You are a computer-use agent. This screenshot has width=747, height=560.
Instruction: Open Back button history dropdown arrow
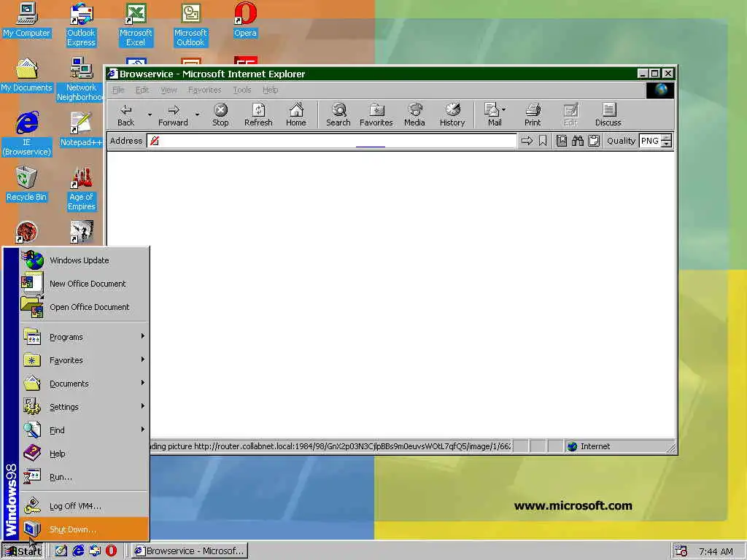tap(150, 114)
